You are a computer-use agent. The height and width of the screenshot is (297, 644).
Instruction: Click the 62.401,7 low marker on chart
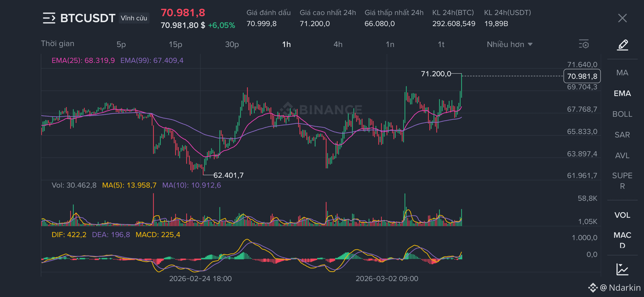(229, 175)
